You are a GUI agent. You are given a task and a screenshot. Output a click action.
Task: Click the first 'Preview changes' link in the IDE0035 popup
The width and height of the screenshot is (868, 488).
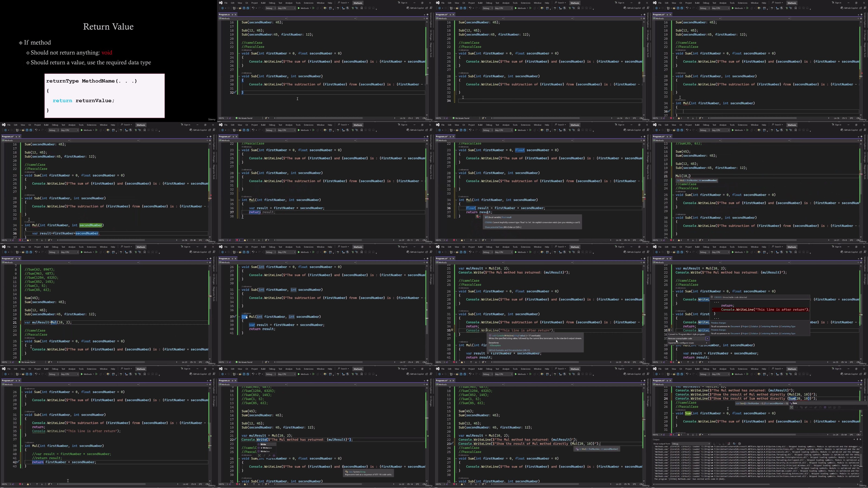[x=718, y=323]
